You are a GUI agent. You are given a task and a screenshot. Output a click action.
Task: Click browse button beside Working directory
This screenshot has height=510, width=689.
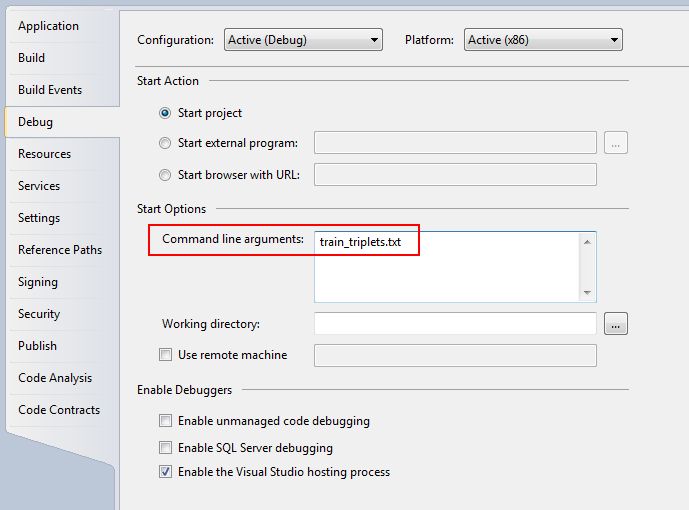click(616, 324)
